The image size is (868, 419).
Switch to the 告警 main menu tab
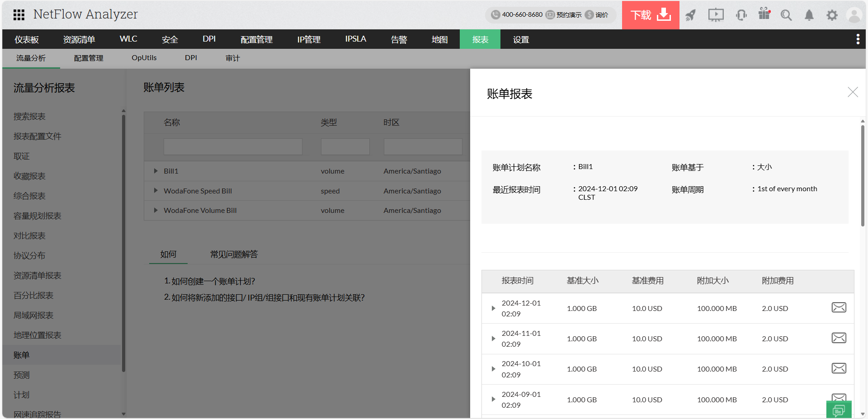point(399,39)
